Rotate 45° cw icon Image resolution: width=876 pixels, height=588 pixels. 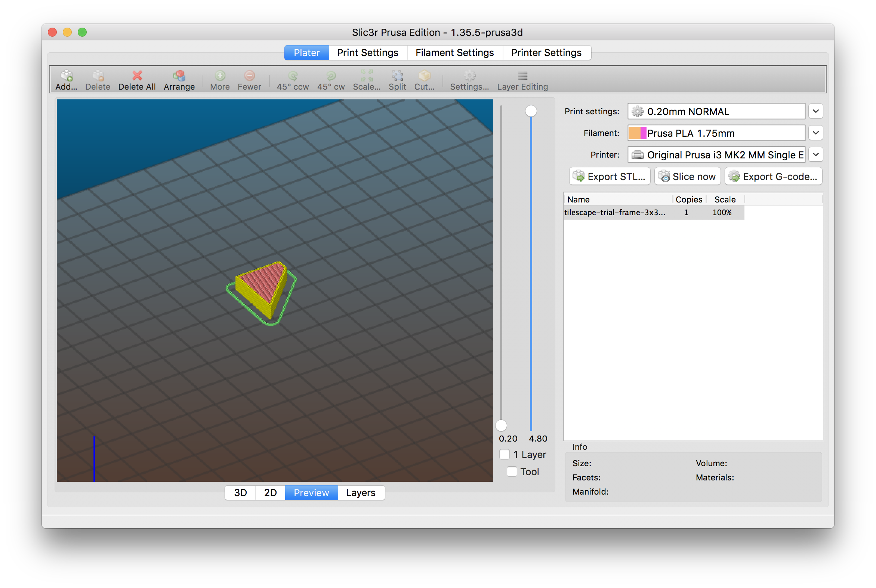(330, 76)
